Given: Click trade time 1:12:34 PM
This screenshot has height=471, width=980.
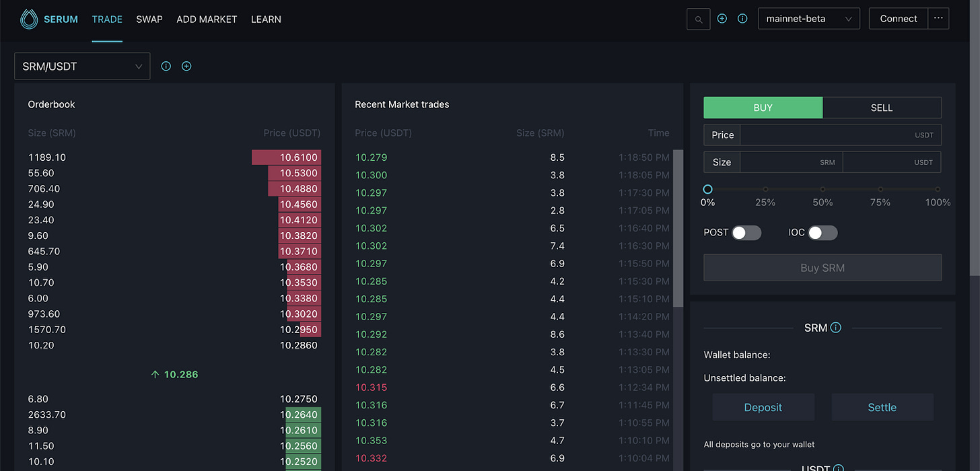Looking at the screenshot, I should (644, 388).
